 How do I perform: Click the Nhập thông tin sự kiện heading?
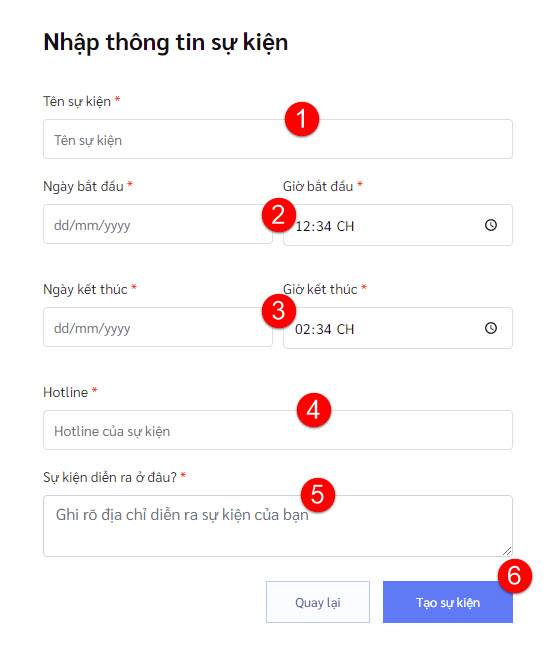166,42
